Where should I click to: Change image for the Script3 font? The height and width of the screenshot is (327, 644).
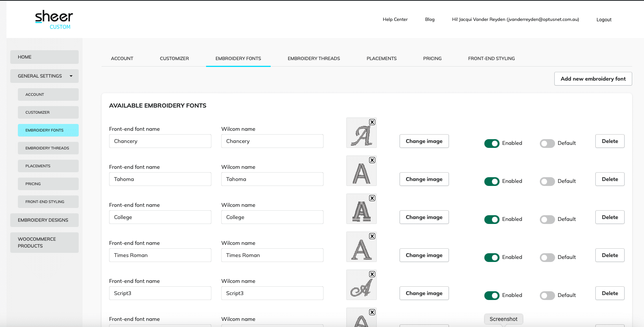[x=424, y=293]
